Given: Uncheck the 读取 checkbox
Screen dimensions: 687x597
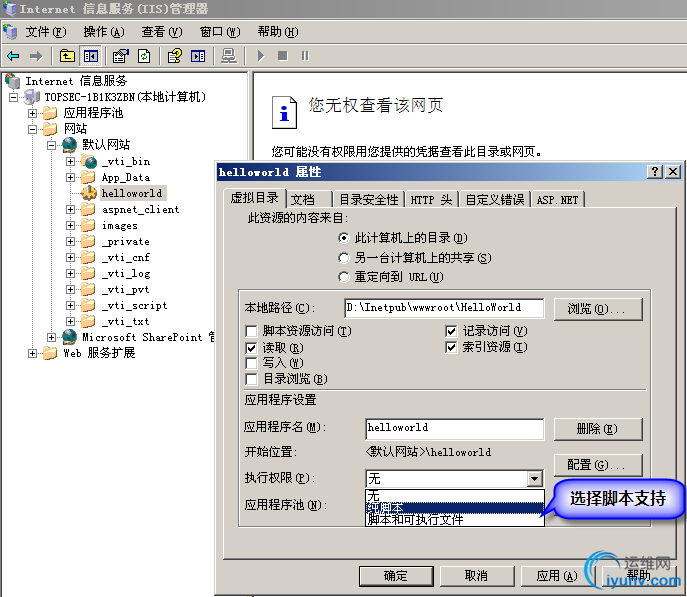Looking at the screenshot, I should [x=251, y=348].
